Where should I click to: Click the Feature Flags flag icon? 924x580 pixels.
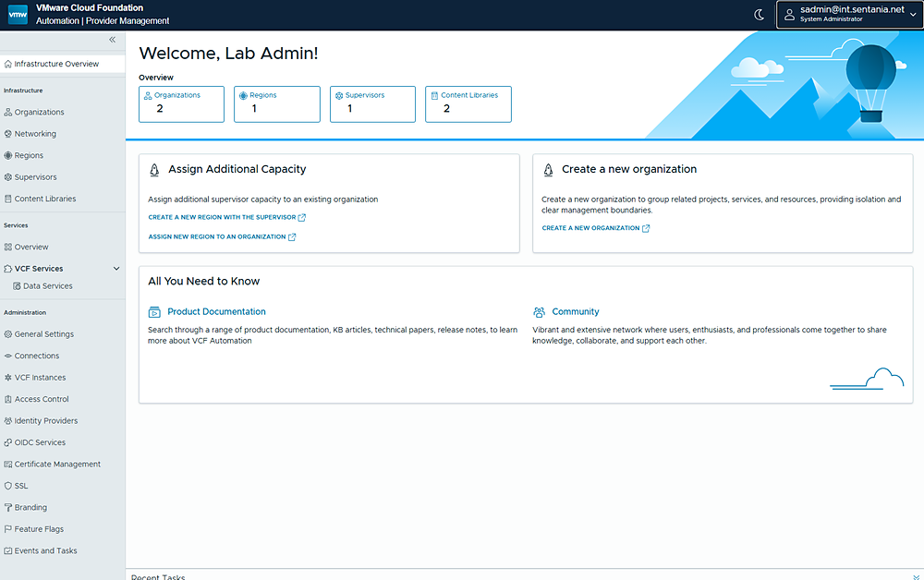tap(8, 529)
